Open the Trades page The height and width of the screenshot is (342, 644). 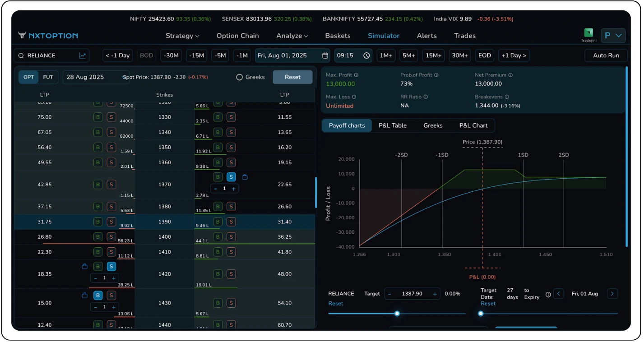[465, 36]
